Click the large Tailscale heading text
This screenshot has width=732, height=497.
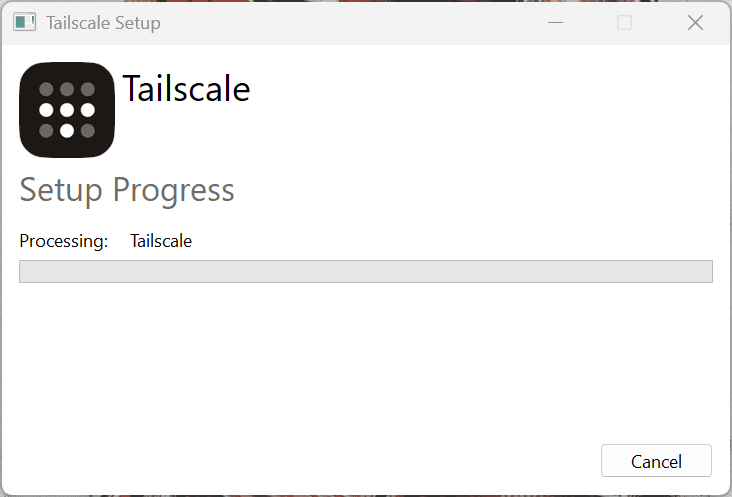point(186,89)
